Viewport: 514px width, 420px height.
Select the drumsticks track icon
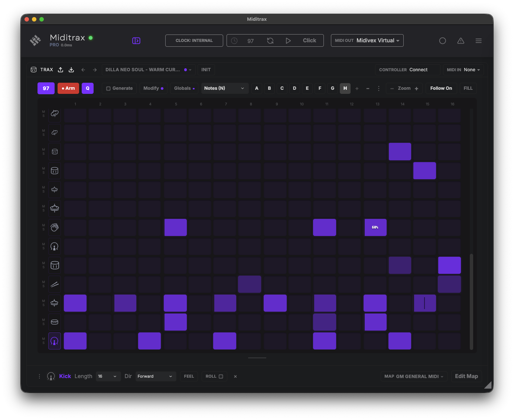coord(55,284)
